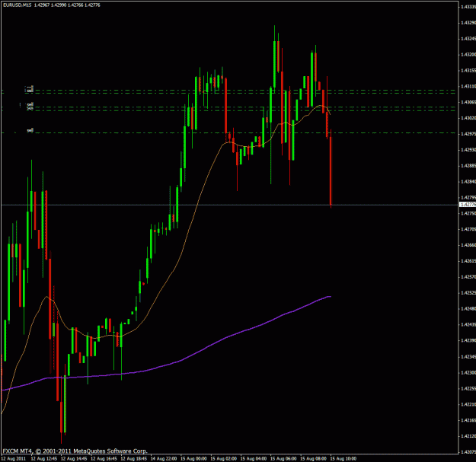Click the 1.42840 price scale label
The image size is (476, 462).
(x=468, y=181)
